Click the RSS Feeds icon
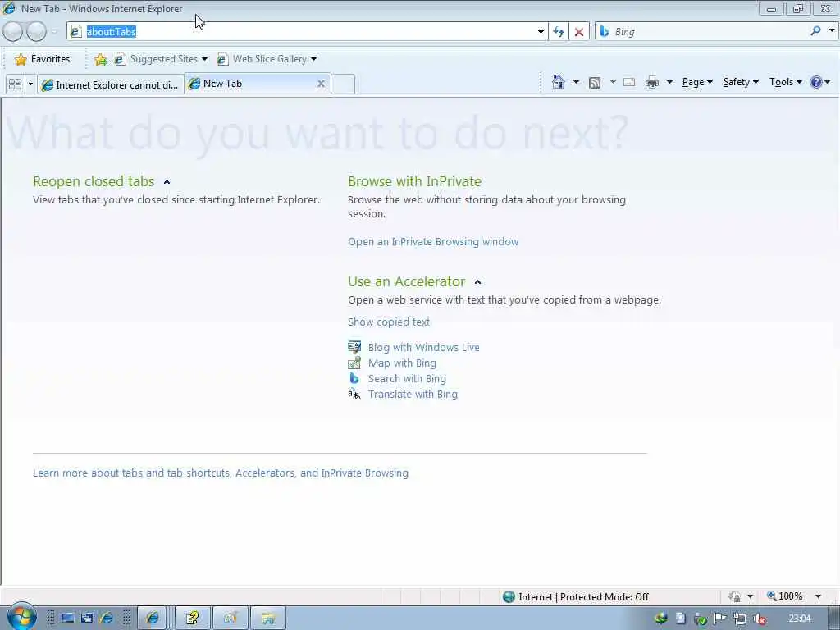Viewport: 840px width, 630px height. tap(594, 83)
